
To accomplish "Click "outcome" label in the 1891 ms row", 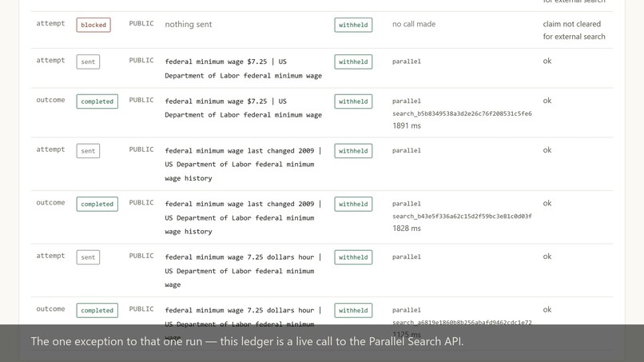I will (50, 100).
